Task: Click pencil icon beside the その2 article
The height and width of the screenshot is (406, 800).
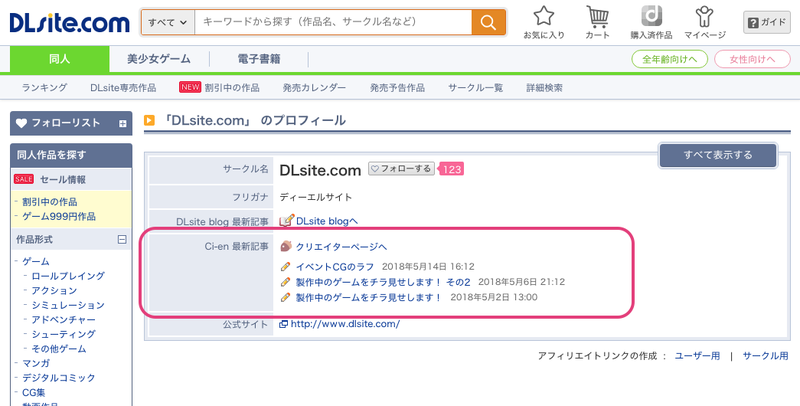Action: (286, 282)
